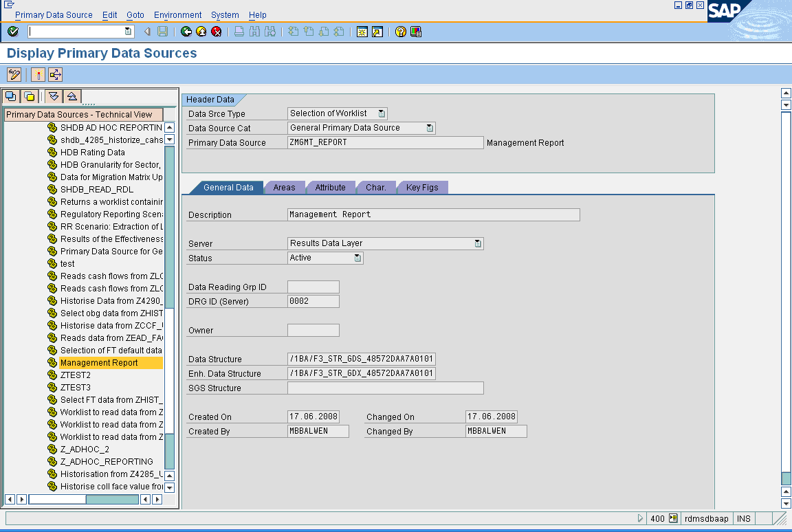Collapse the subtree using double down-arrow icon

tap(54, 96)
